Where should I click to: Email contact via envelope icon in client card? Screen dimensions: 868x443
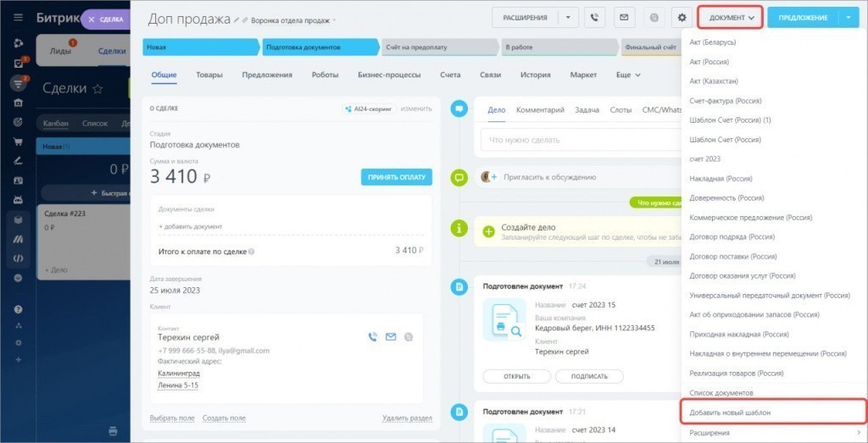pyautogui.click(x=391, y=337)
